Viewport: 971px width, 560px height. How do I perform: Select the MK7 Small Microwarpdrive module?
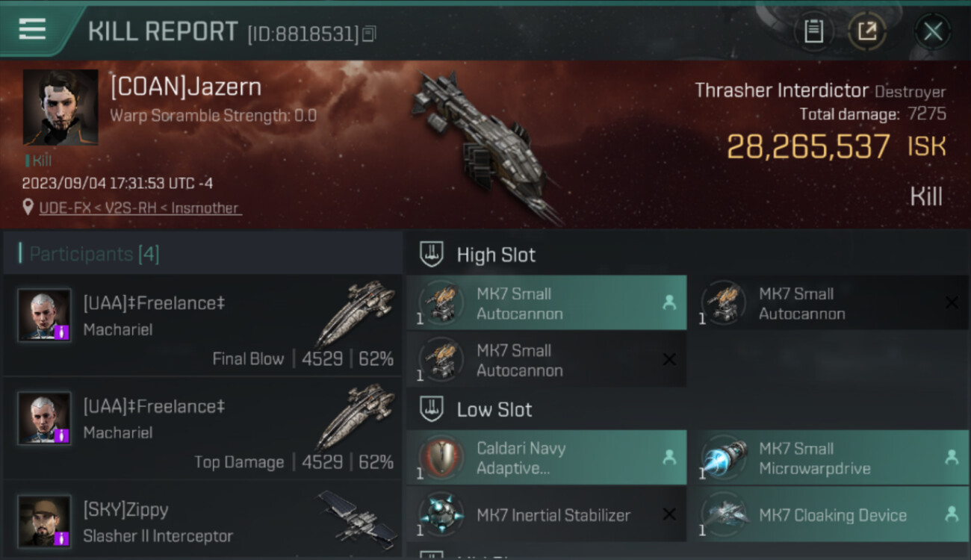[x=829, y=458]
